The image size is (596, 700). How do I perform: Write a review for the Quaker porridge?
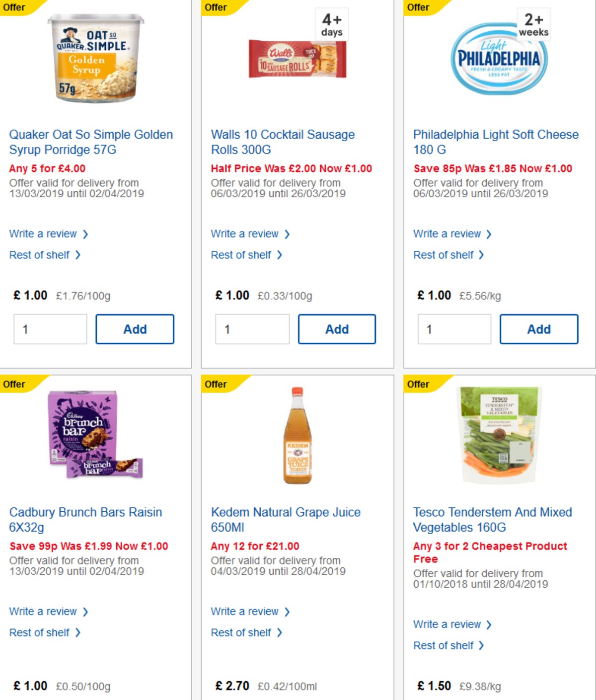[x=44, y=233]
